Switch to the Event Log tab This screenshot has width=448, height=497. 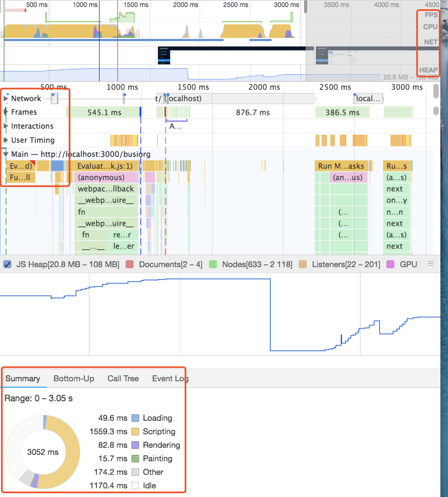pos(170,379)
